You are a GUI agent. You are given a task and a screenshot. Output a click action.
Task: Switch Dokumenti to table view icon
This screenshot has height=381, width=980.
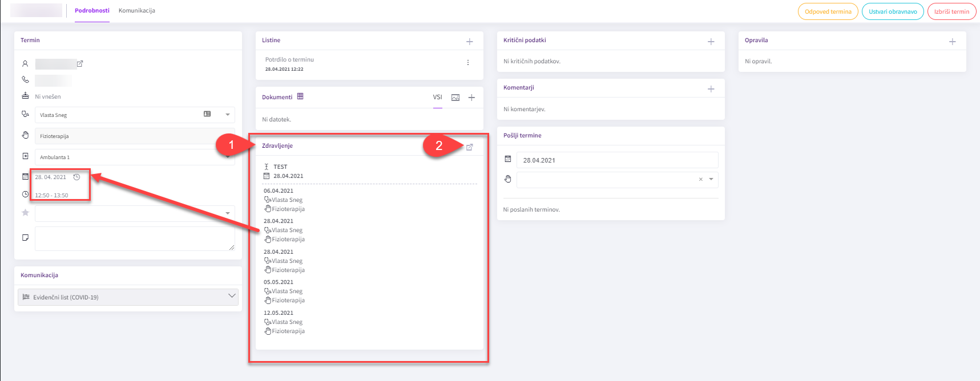click(300, 96)
